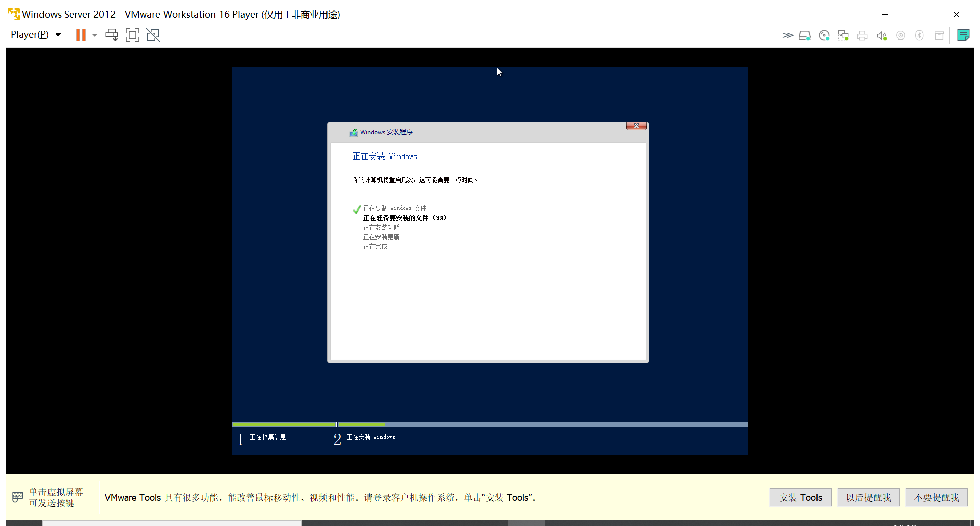Open the pause button dropdown arrow
Screen dimensions: 980x526
94,35
